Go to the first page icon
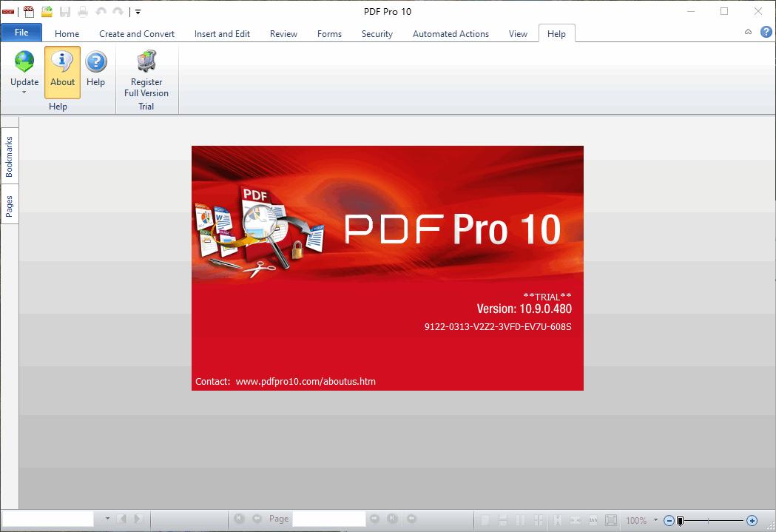Viewport: 776px width, 532px height. tap(239, 518)
